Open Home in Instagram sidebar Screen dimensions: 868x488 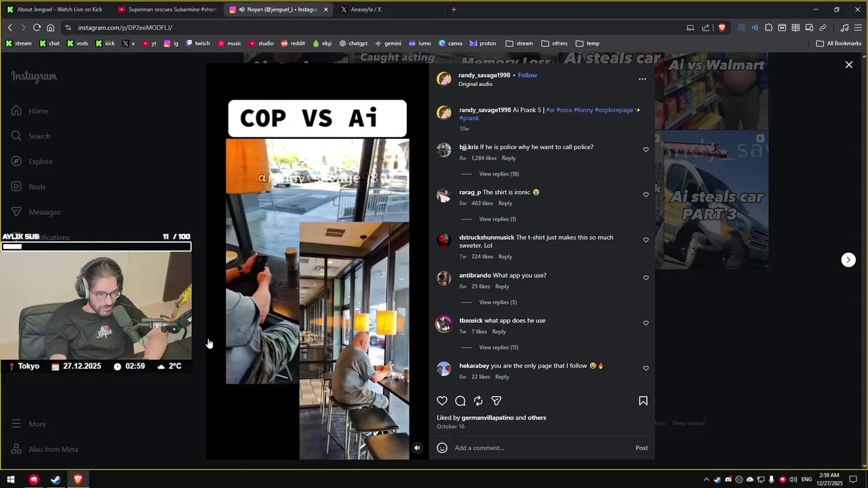tap(31, 110)
